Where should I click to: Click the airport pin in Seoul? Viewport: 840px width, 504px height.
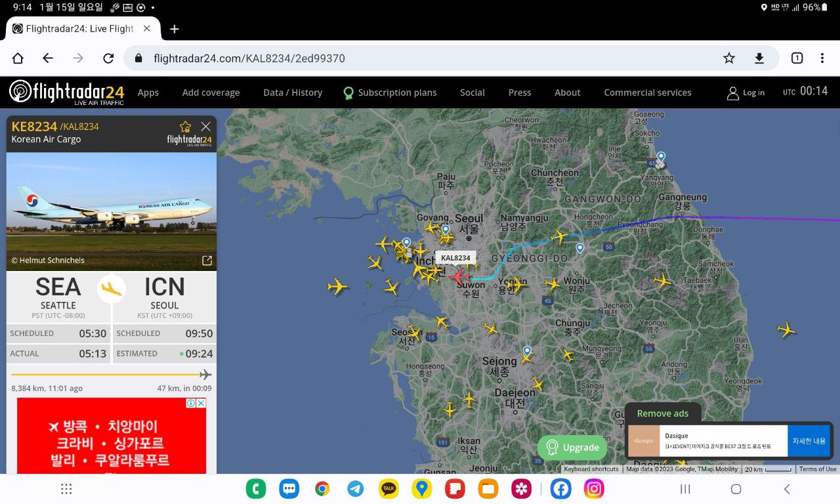tap(446, 230)
